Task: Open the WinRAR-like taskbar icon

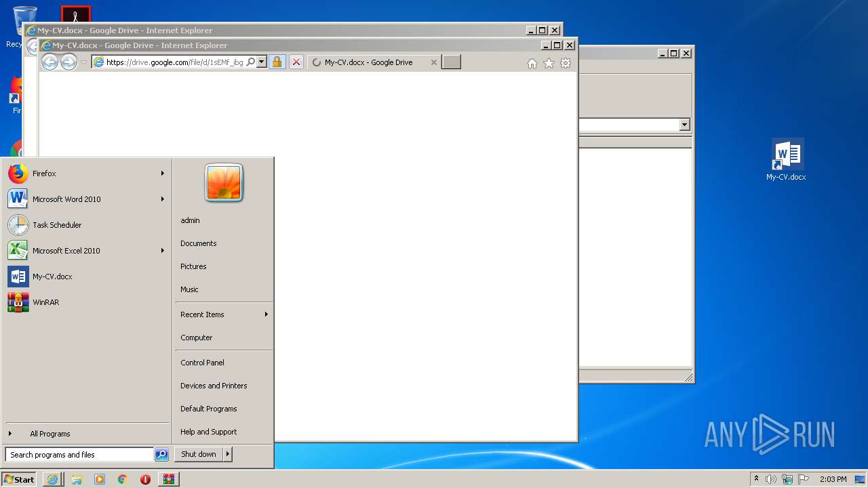Action: 169,479
